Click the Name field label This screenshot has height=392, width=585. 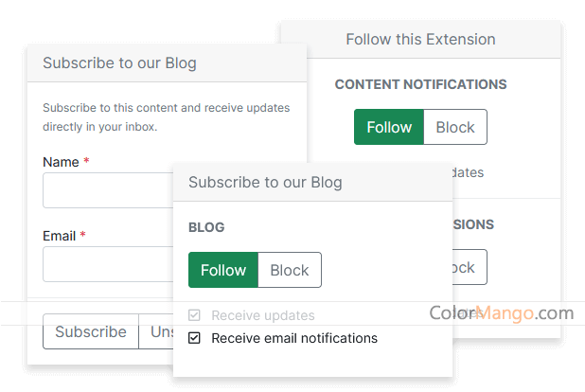61,162
